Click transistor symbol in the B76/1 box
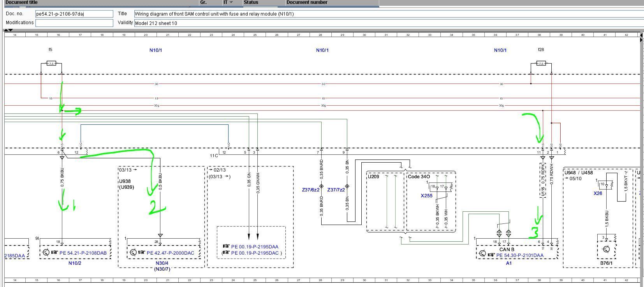This screenshot has height=287, width=644. tap(606, 249)
